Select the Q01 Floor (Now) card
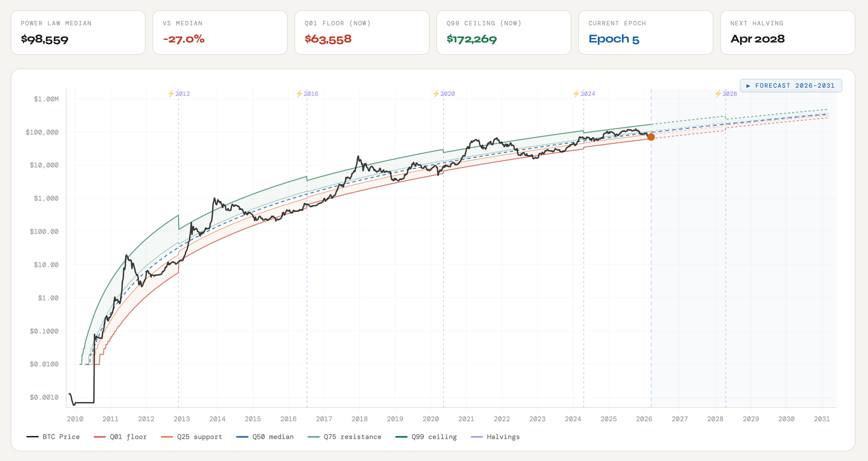 point(362,33)
